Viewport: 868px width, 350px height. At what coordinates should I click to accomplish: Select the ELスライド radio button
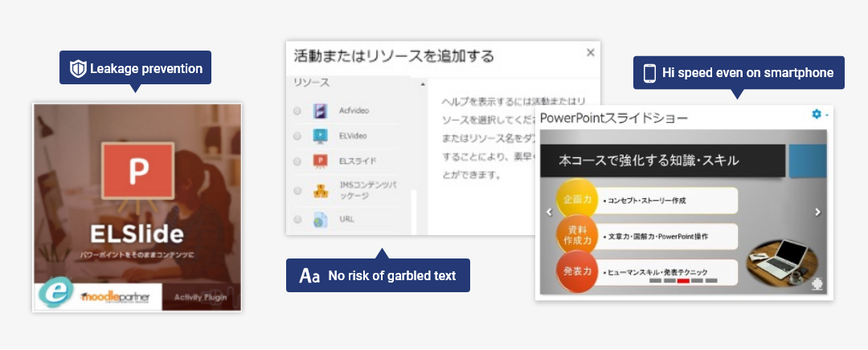(x=297, y=161)
